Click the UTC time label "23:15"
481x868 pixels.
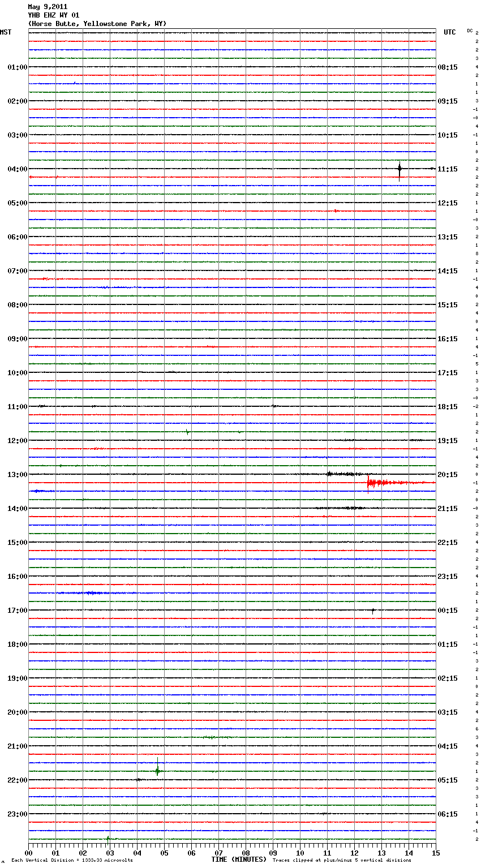[448, 577]
